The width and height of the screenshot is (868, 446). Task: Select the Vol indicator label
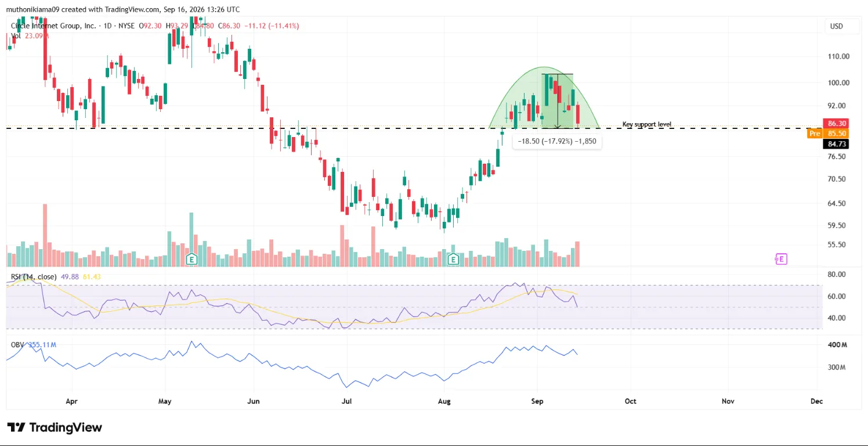click(16, 36)
